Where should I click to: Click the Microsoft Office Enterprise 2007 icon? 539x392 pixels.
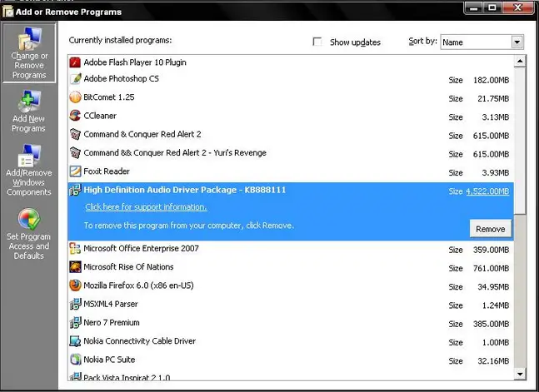click(75, 248)
